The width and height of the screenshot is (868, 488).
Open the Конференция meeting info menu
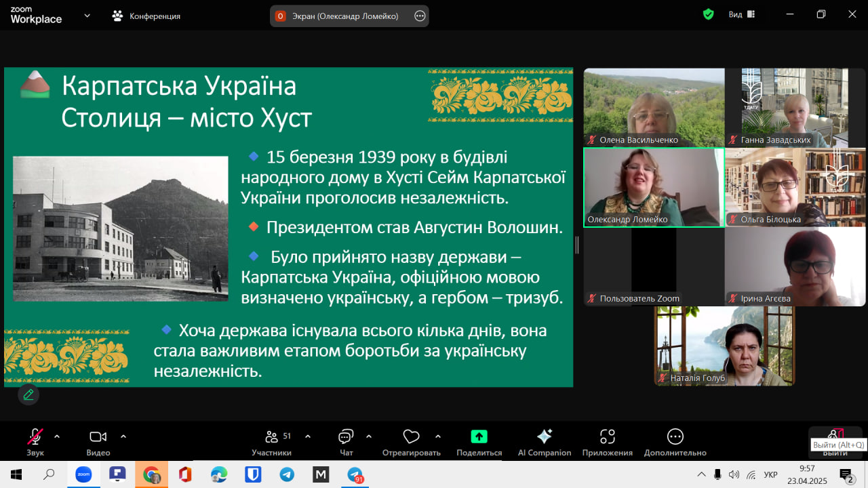tap(147, 16)
